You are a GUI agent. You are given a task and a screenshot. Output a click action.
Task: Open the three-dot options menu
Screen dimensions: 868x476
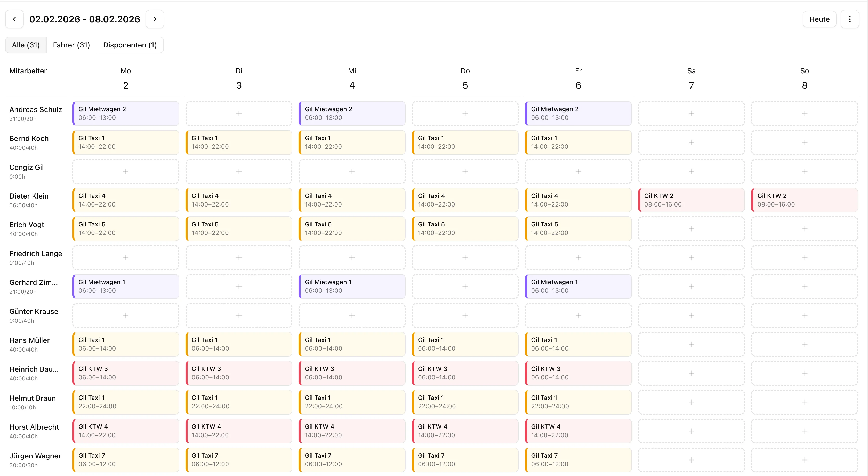point(849,19)
